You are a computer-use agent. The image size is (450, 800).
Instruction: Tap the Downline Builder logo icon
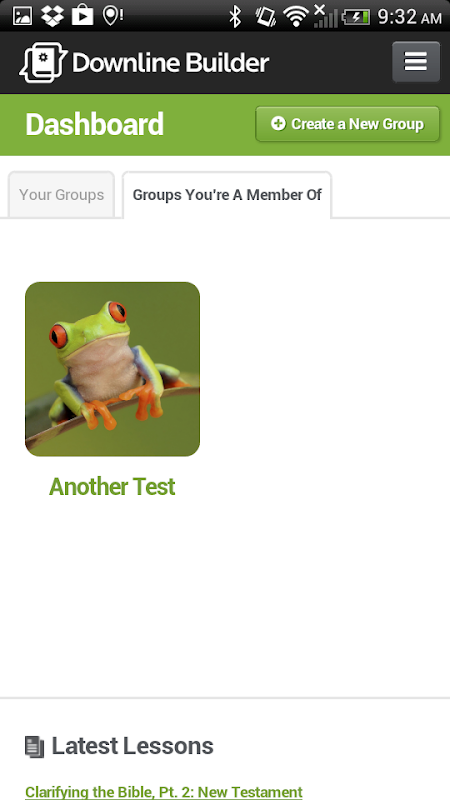(x=43, y=62)
